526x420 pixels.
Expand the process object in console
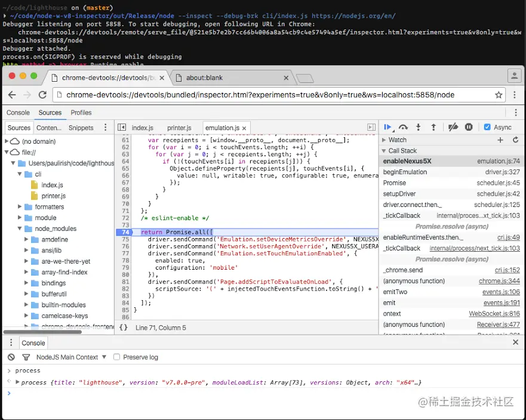point(17,382)
